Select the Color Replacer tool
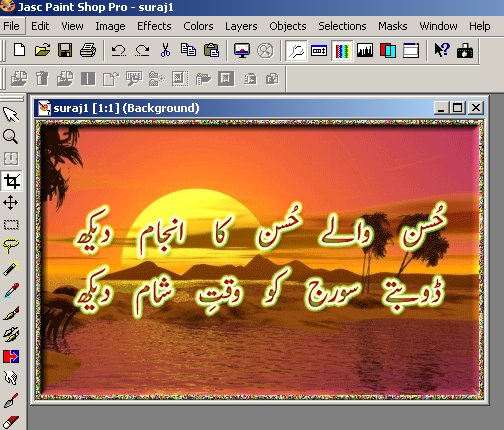 11,357
